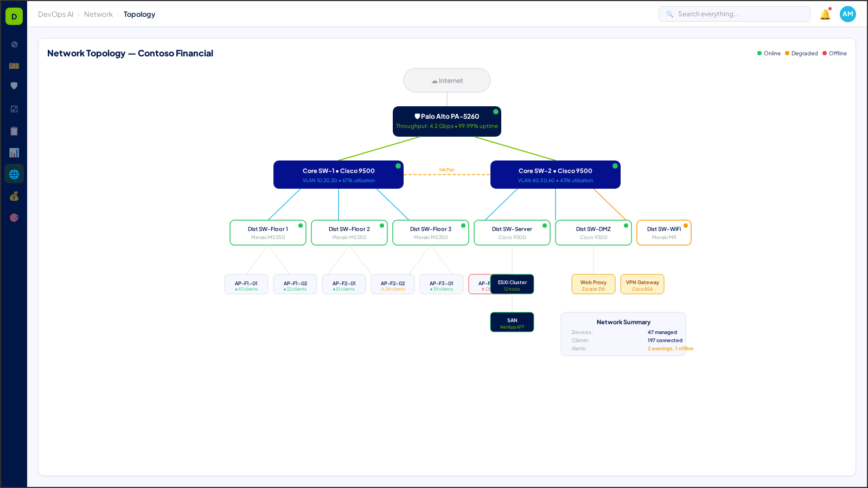Open the clipboard reports section

[14, 131]
